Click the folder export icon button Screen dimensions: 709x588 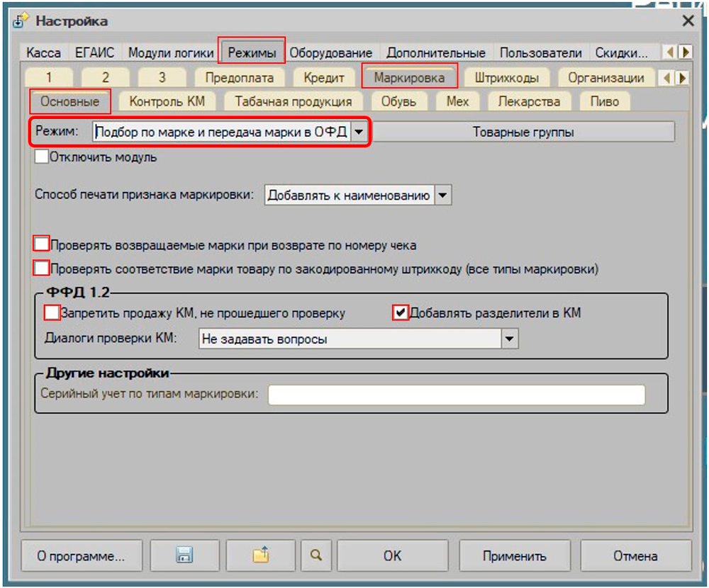pos(262,556)
